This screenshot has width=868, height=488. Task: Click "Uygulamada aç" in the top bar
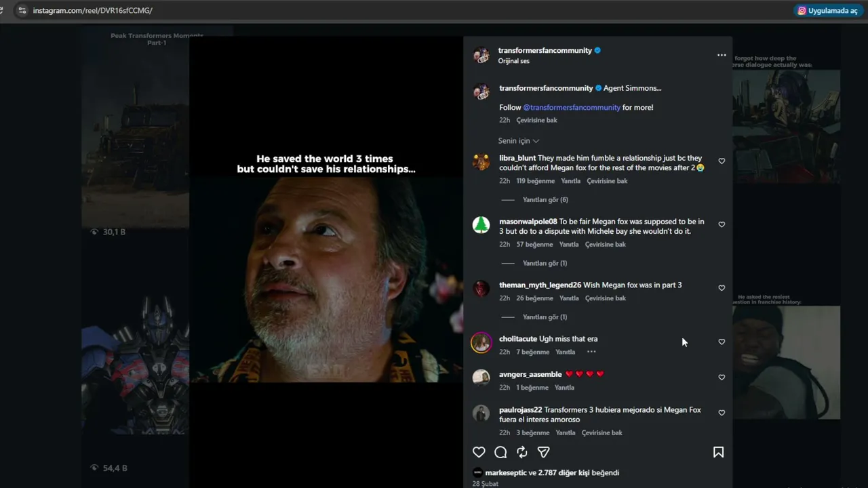pyautogui.click(x=827, y=11)
